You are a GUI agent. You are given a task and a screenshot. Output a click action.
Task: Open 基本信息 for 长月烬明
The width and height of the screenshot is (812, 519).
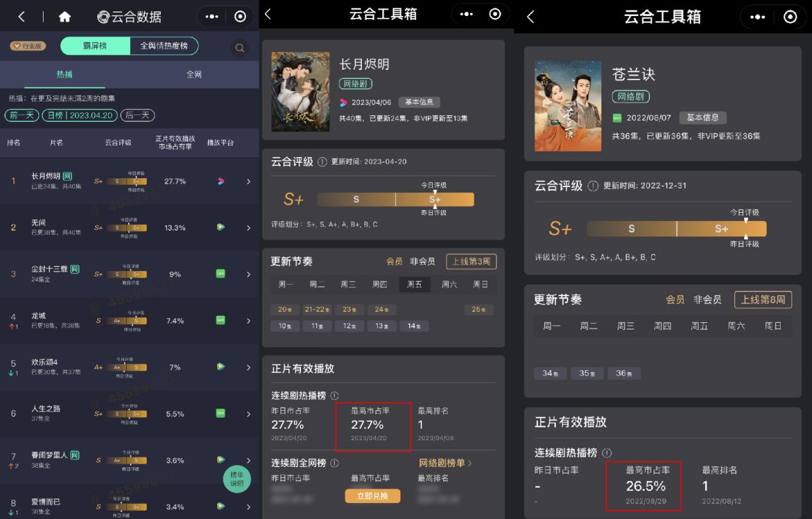pyautogui.click(x=419, y=102)
